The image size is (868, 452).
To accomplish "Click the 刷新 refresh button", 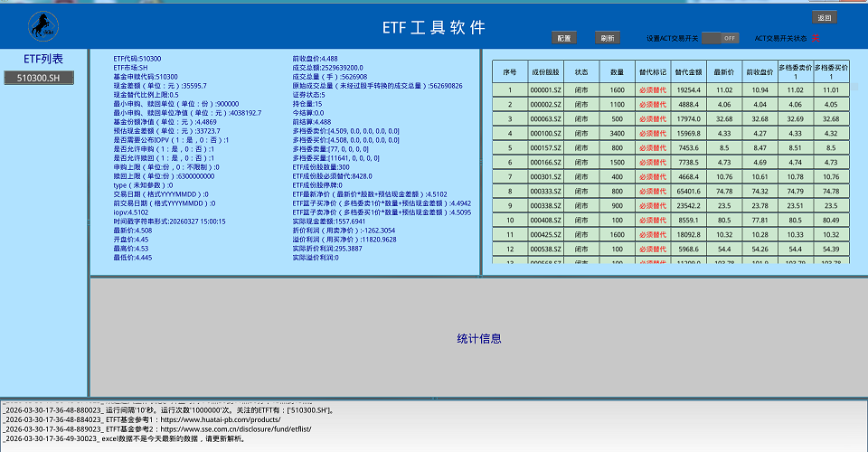I will coord(608,38).
